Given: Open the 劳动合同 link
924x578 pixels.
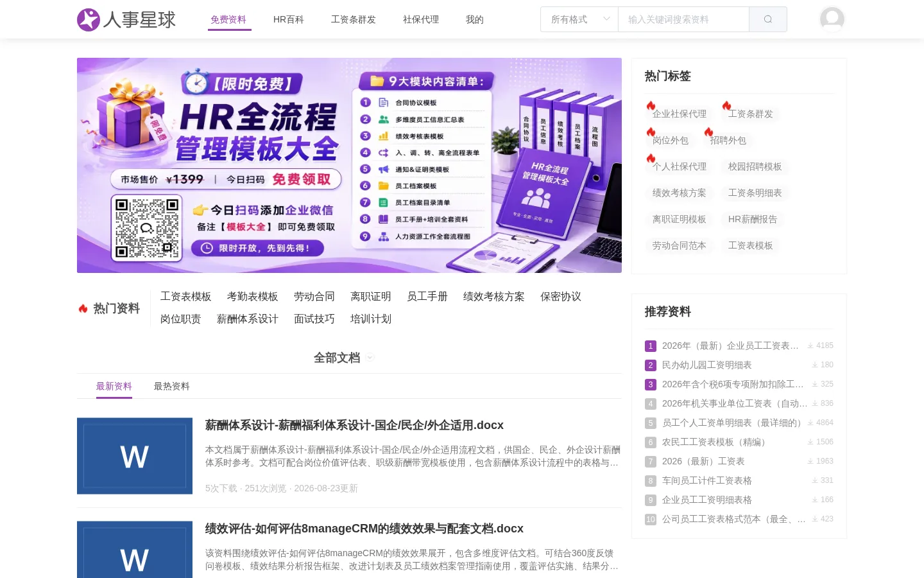Looking at the screenshot, I should tap(314, 296).
